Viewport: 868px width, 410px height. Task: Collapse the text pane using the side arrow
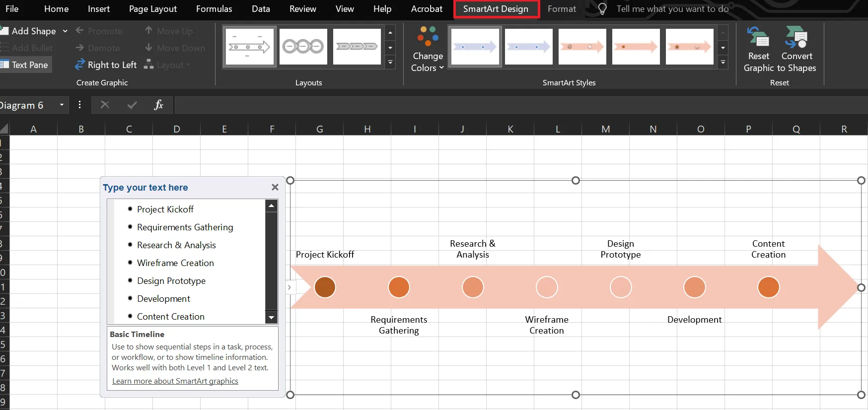[289, 287]
